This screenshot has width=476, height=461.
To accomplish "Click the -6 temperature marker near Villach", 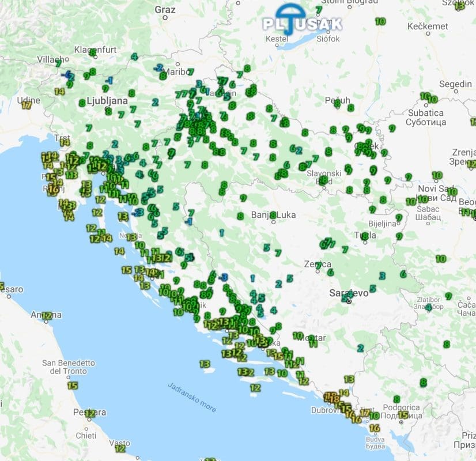I will (67, 75).
